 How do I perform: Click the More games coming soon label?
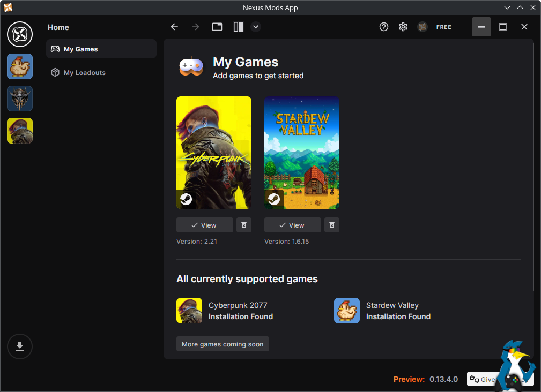tap(223, 344)
